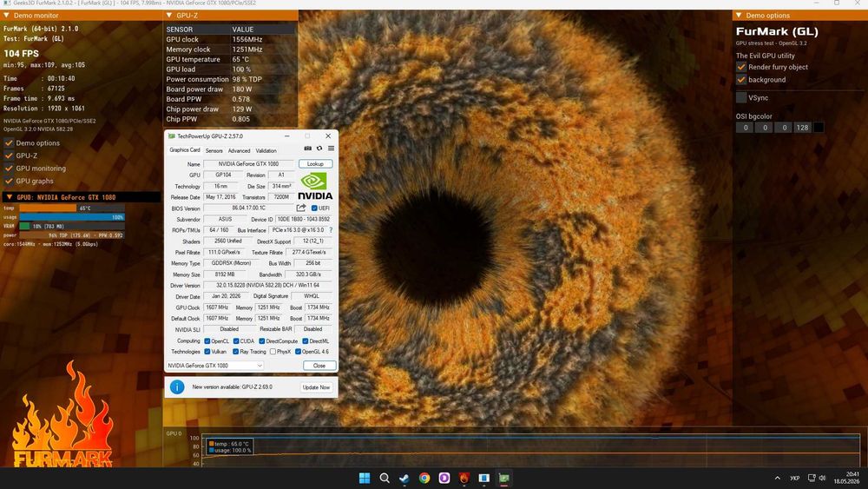Open the GPU selection dropdown in GPU-Z
The width and height of the screenshot is (868, 489).
tap(214, 366)
